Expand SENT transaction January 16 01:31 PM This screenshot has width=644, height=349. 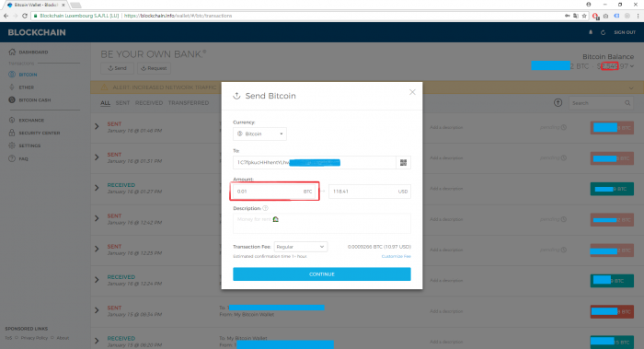click(x=97, y=157)
